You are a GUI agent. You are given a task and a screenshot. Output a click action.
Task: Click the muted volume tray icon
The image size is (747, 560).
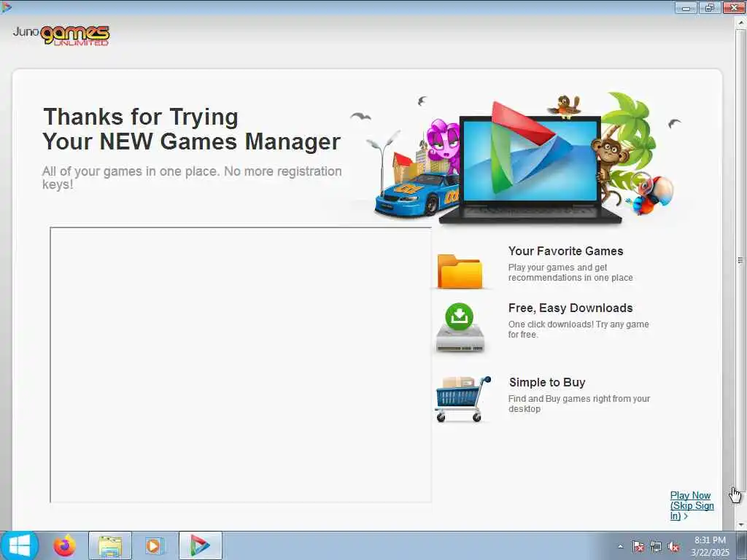pos(673,547)
